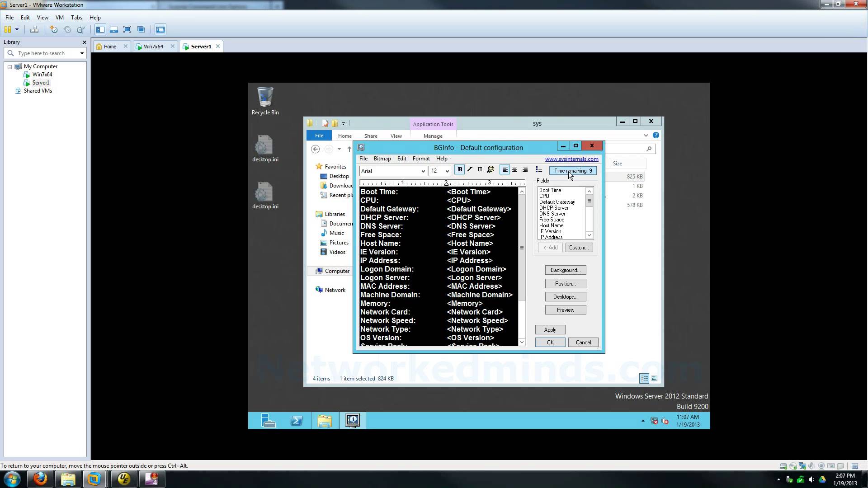Click the Custom... fields button

pos(579,248)
